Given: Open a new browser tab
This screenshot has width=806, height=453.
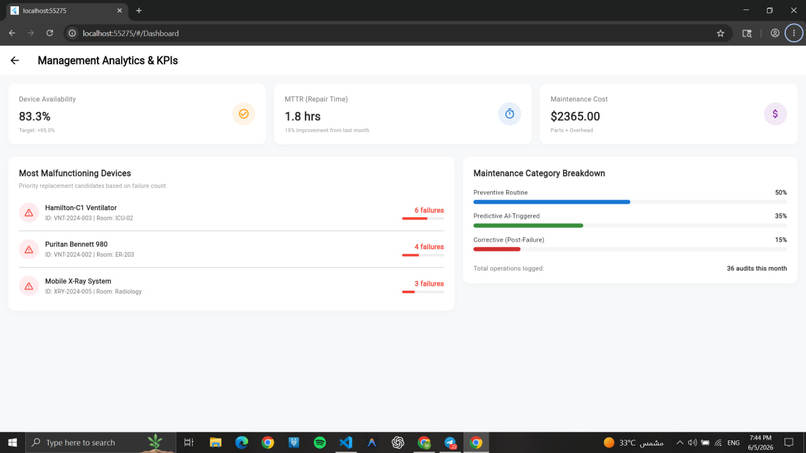Looking at the screenshot, I should (x=139, y=10).
